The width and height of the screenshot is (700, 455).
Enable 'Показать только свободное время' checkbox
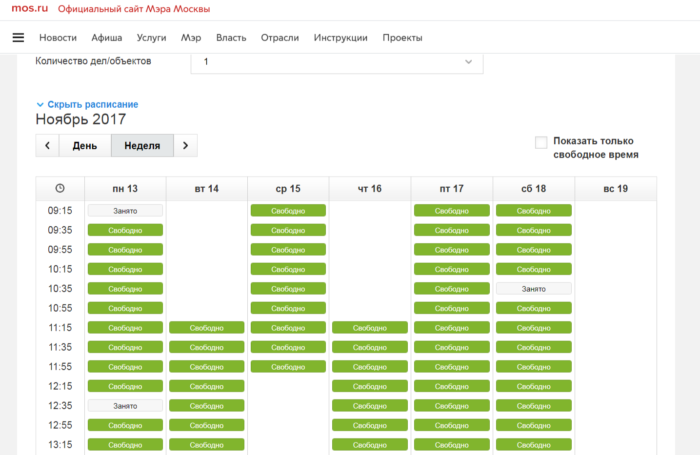541,142
